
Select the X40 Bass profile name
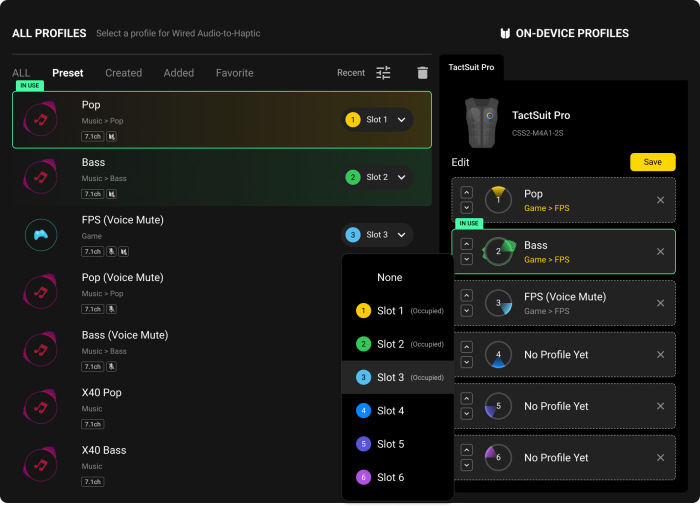pos(104,450)
